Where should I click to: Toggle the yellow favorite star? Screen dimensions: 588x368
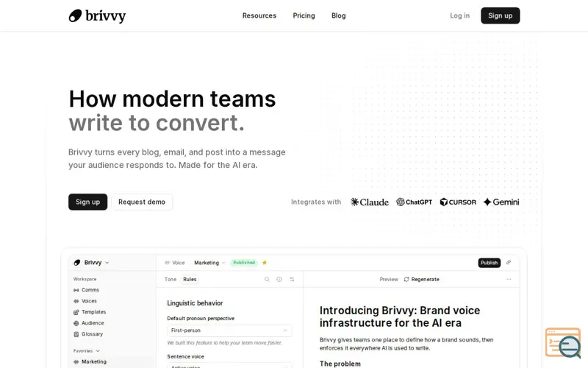click(265, 263)
